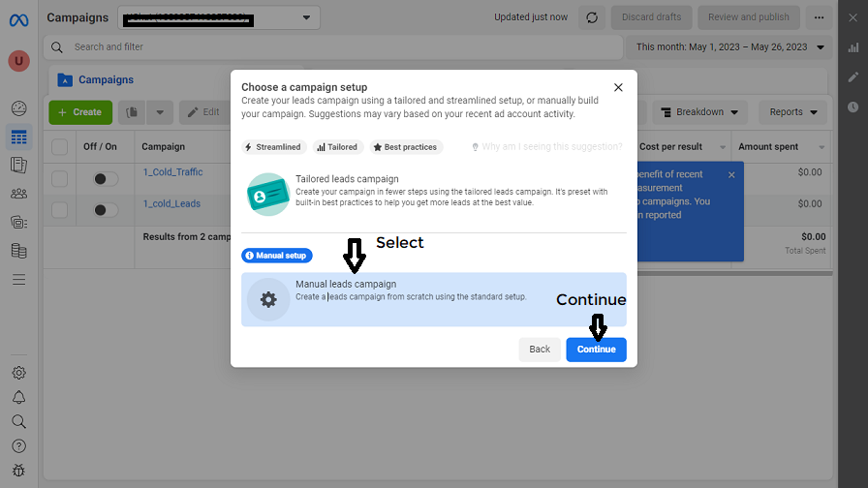Toggle the 1_Cold_Traffic campaign on/off switch
868x488 pixels.
tap(106, 179)
